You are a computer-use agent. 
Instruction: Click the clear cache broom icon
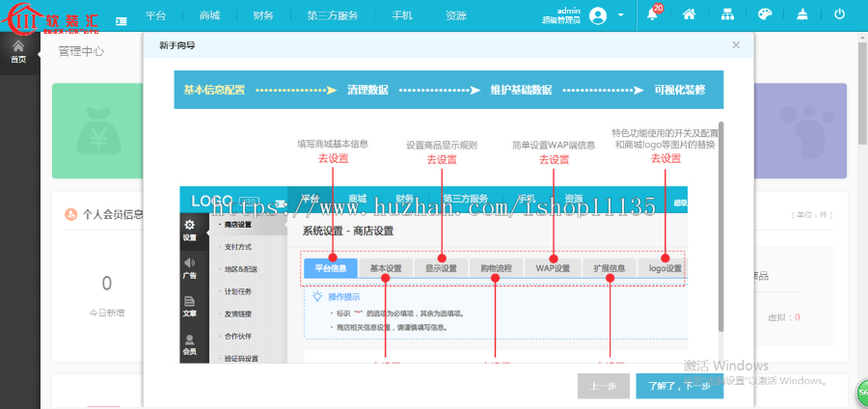tap(802, 15)
